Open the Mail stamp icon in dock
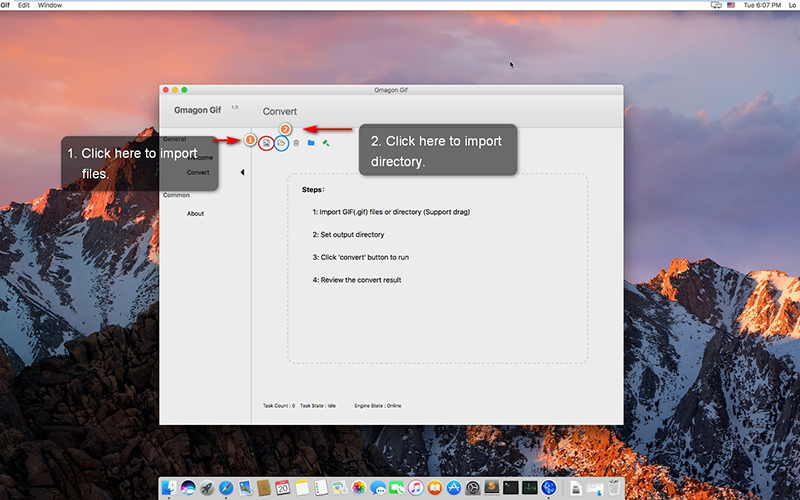Viewport: 800px width, 500px height. 245,488
